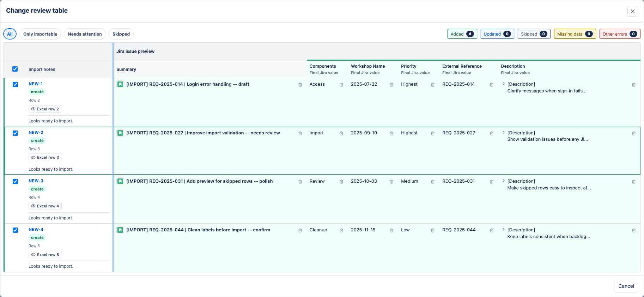Uncheck the NEW-3 row checkbox
Viewport: 644px width, 297px height.
point(16,181)
